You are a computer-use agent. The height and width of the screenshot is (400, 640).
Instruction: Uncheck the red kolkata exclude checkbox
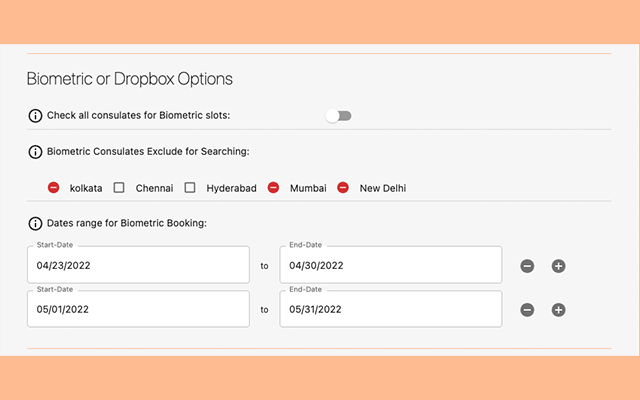(x=54, y=188)
